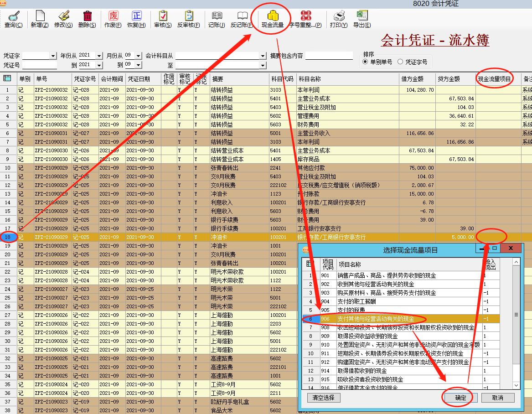Click the 清空选择 clear selection button
The width and height of the screenshot is (532, 414).
pos(325,398)
